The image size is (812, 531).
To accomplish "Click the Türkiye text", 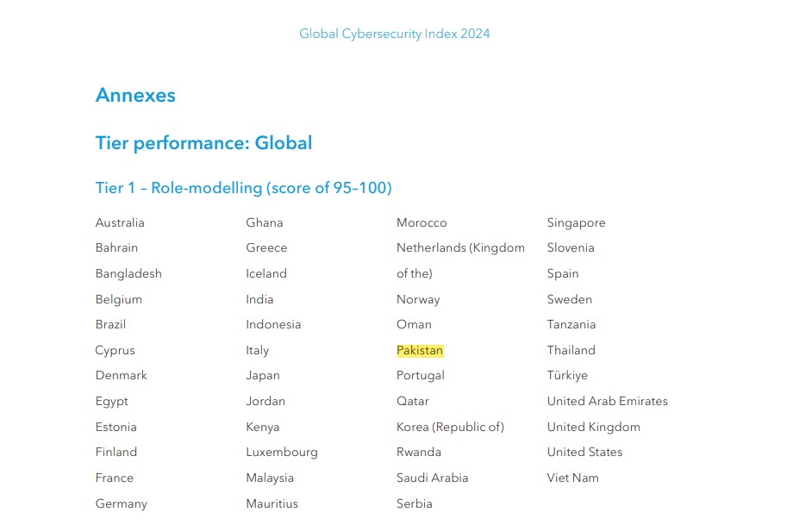I will point(567,376).
